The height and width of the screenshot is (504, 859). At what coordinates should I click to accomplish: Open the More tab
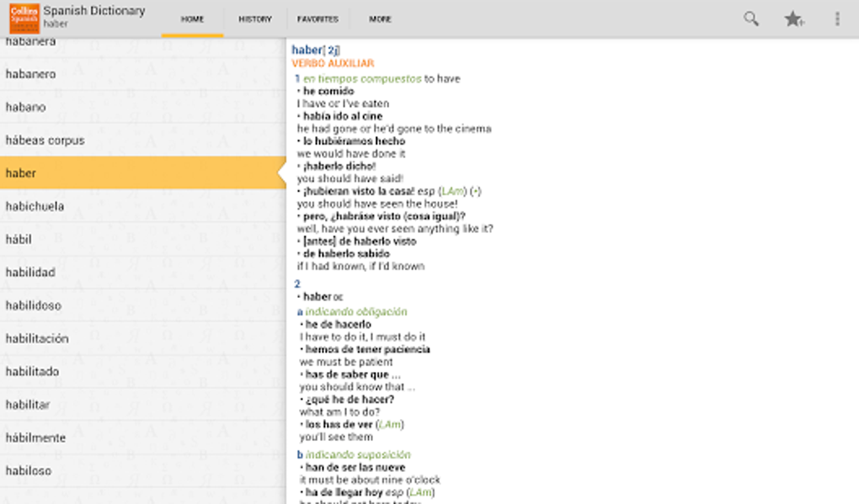[380, 19]
